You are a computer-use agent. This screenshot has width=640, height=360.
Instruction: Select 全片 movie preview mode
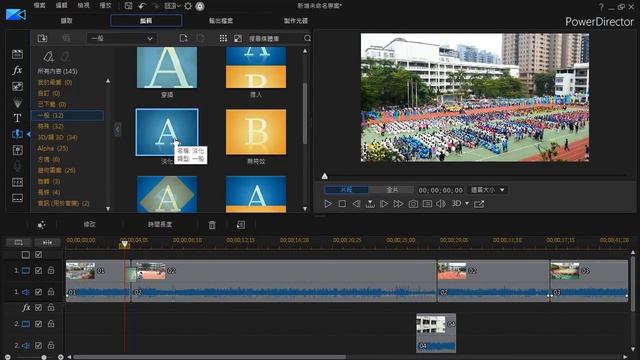(x=392, y=190)
